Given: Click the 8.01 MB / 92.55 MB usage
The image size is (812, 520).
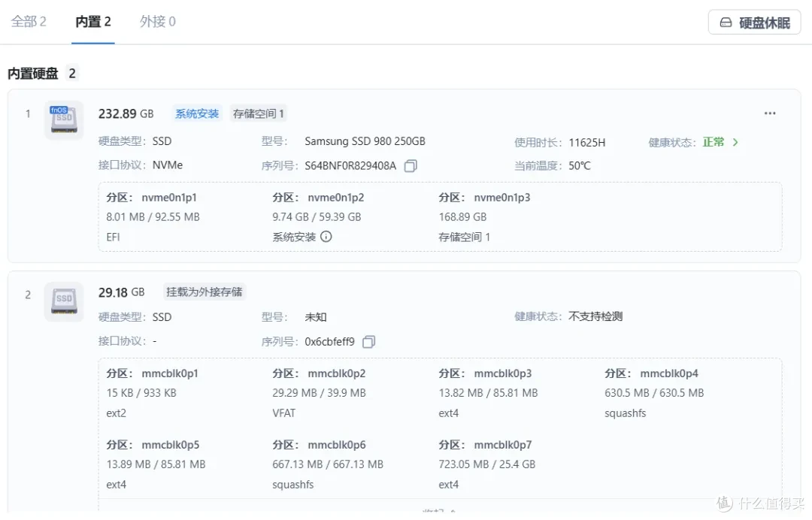Looking at the screenshot, I should (153, 217).
